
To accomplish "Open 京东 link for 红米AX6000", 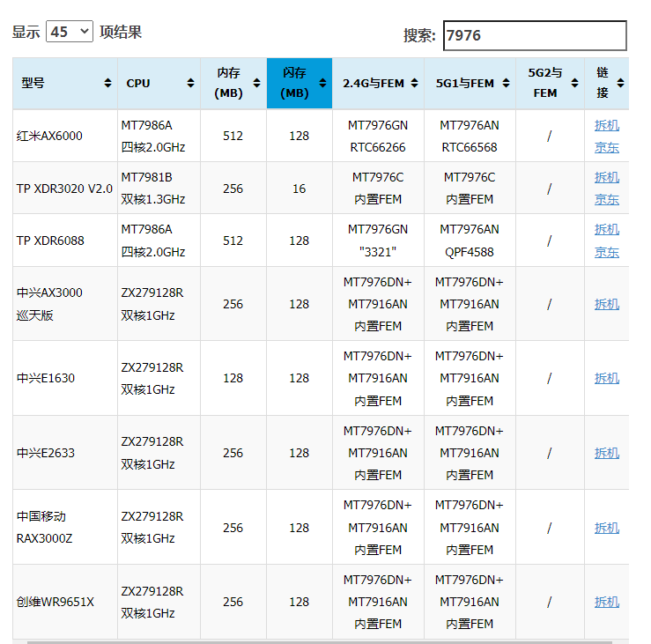I will (607, 147).
